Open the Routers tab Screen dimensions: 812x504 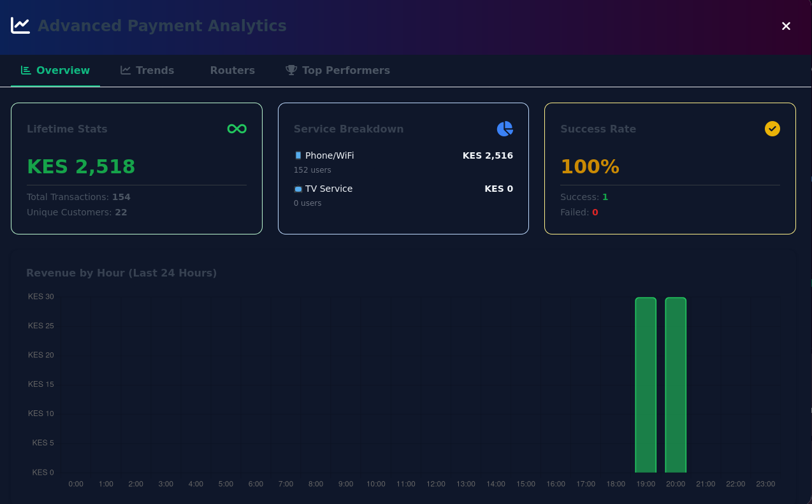[232, 70]
